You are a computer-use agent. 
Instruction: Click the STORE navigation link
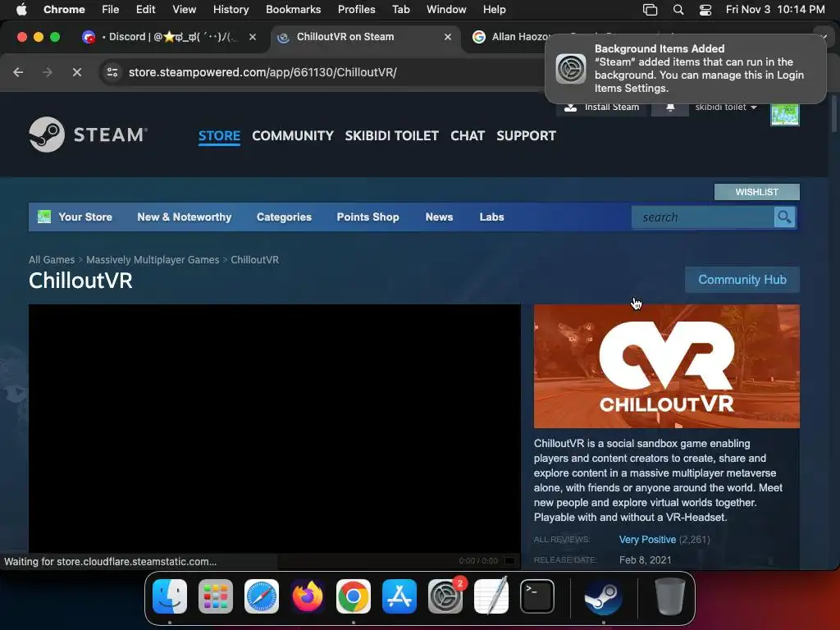[219, 135]
